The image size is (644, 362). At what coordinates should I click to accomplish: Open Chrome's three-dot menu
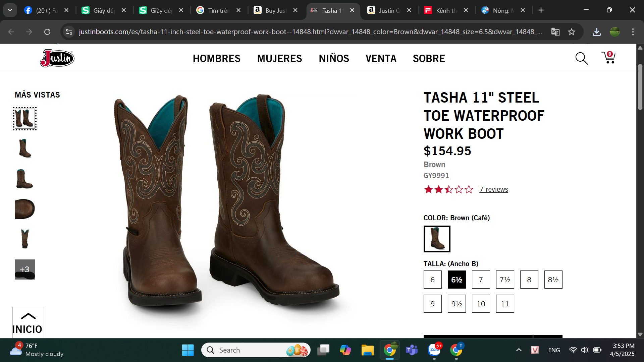click(633, 32)
